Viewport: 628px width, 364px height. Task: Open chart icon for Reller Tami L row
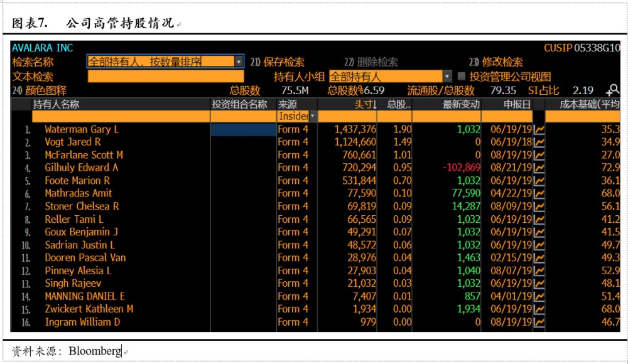click(x=539, y=220)
